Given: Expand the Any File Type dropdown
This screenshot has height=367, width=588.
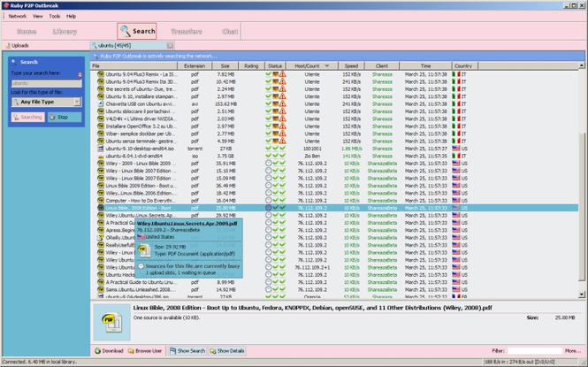Looking at the screenshot, I should pyautogui.click(x=77, y=102).
